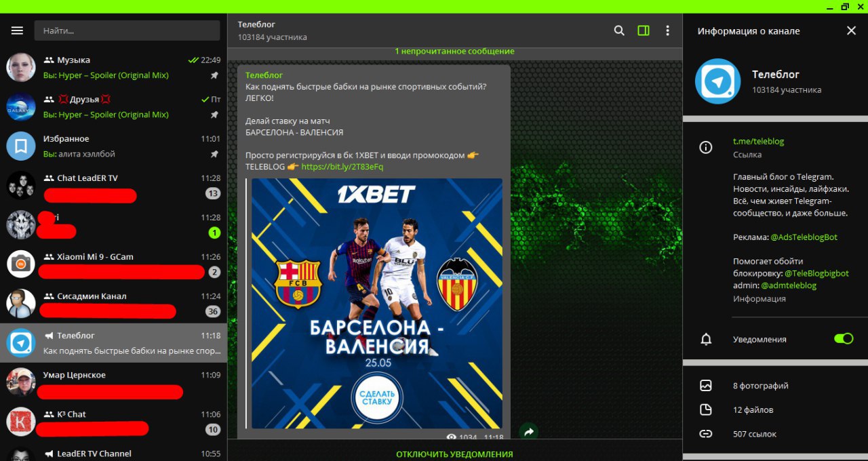Click the @AdsTeleblogBot mention
The image size is (868, 461).
coord(804,238)
